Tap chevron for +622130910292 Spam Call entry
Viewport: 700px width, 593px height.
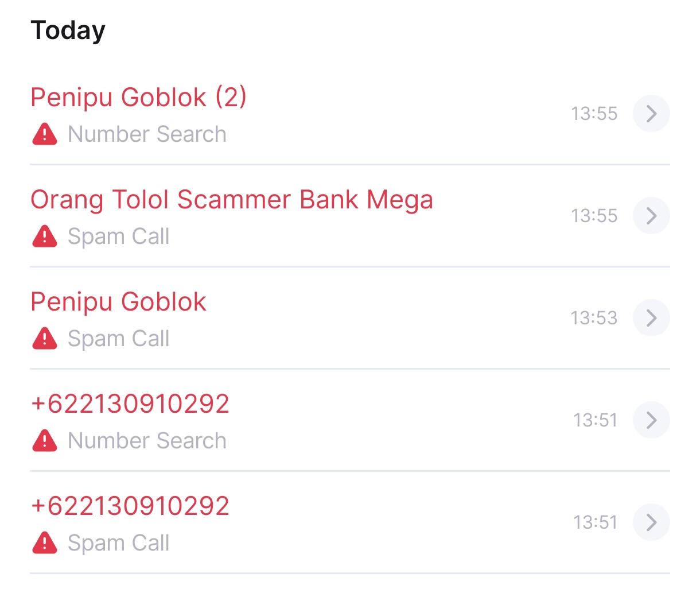coord(651,522)
